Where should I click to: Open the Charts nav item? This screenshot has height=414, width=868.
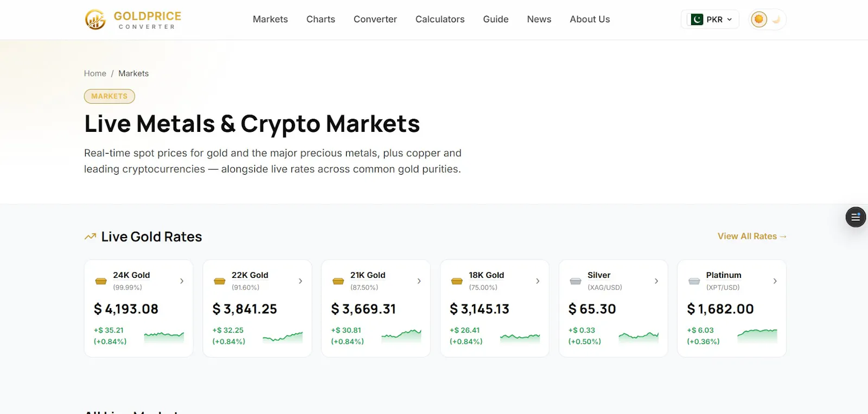click(x=321, y=20)
